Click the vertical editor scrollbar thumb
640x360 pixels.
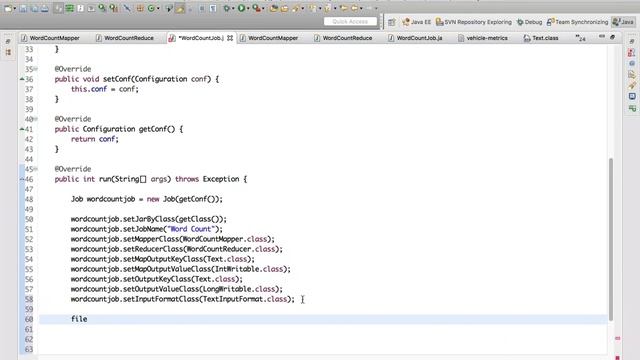coord(611,239)
